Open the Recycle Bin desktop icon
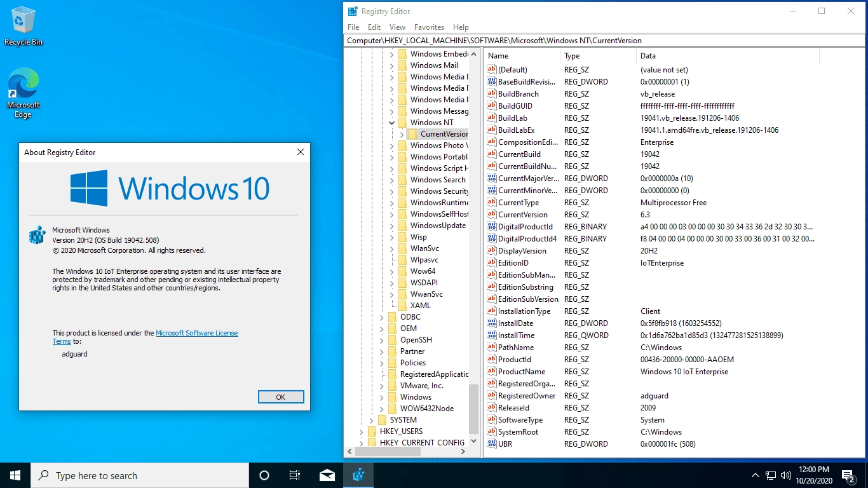The height and width of the screenshot is (488, 868). click(x=24, y=26)
